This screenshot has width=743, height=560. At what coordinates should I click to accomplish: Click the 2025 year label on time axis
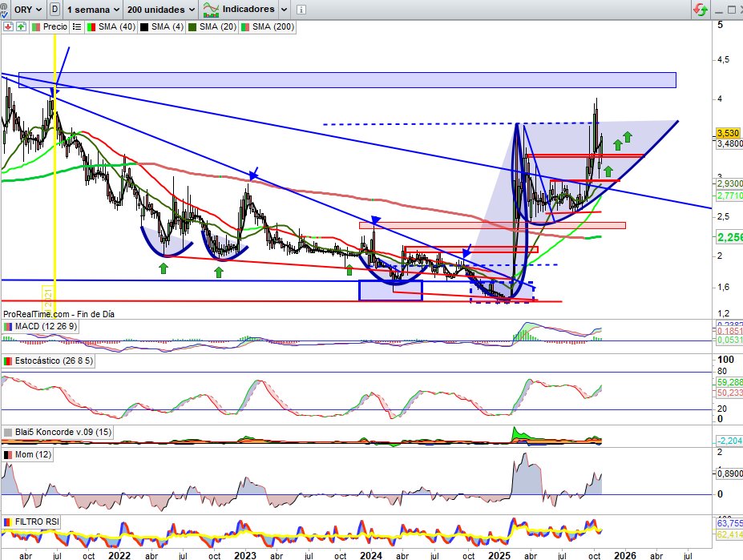499,555
